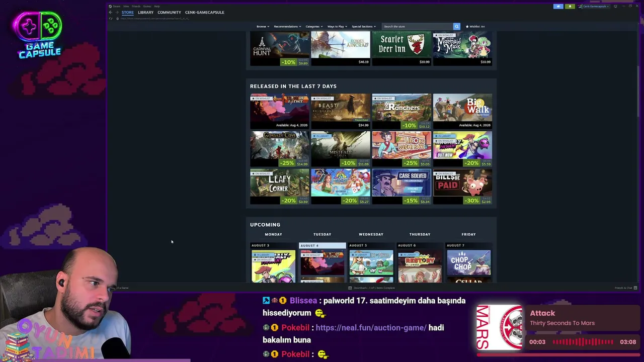644x362 pixels.
Task: Switch to the COMMUNITY tab
Action: coord(169,12)
